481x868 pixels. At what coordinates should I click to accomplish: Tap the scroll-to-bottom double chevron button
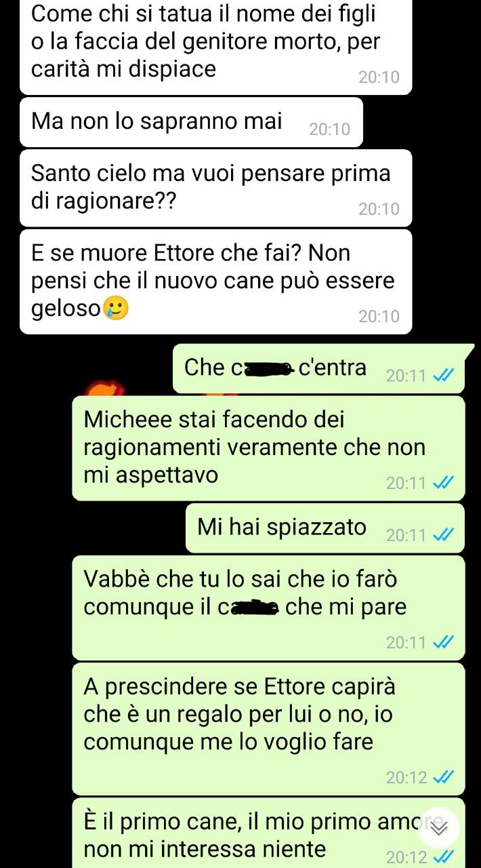[x=439, y=828]
